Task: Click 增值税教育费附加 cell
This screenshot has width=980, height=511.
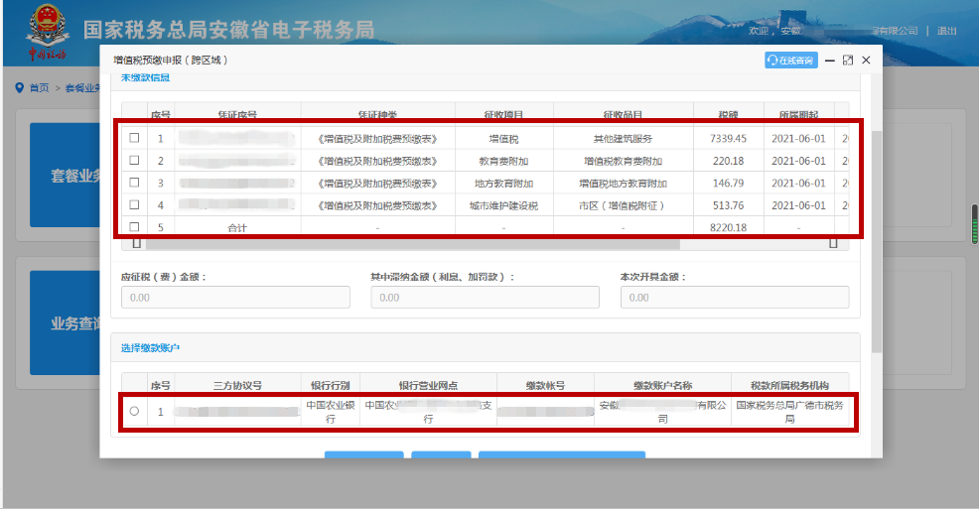Action: 623,161
